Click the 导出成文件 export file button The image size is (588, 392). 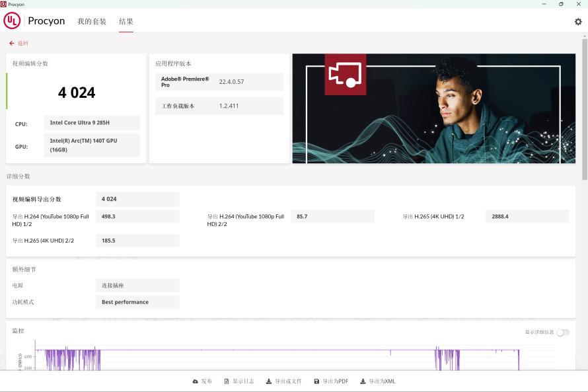(283, 381)
